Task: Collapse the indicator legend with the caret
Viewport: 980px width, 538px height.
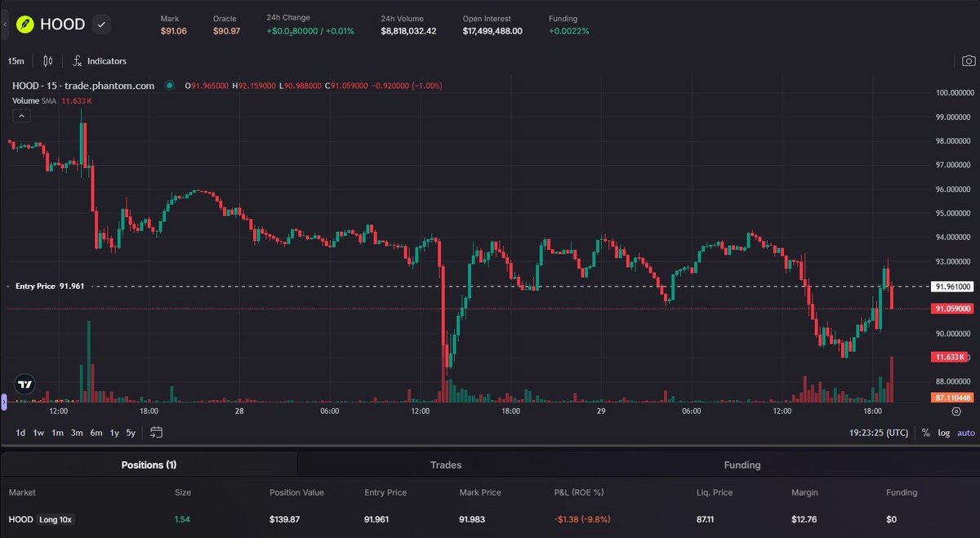Action: [x=21, y=117]
